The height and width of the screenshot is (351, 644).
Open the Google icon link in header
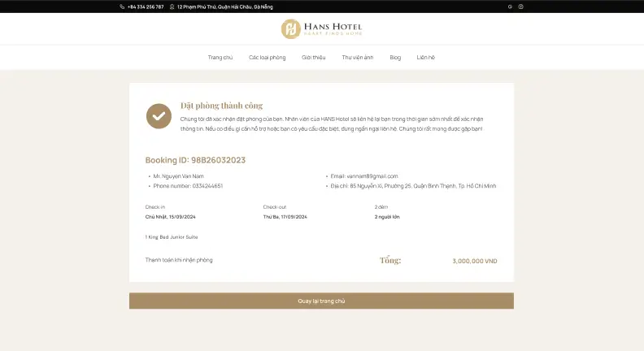510,6
